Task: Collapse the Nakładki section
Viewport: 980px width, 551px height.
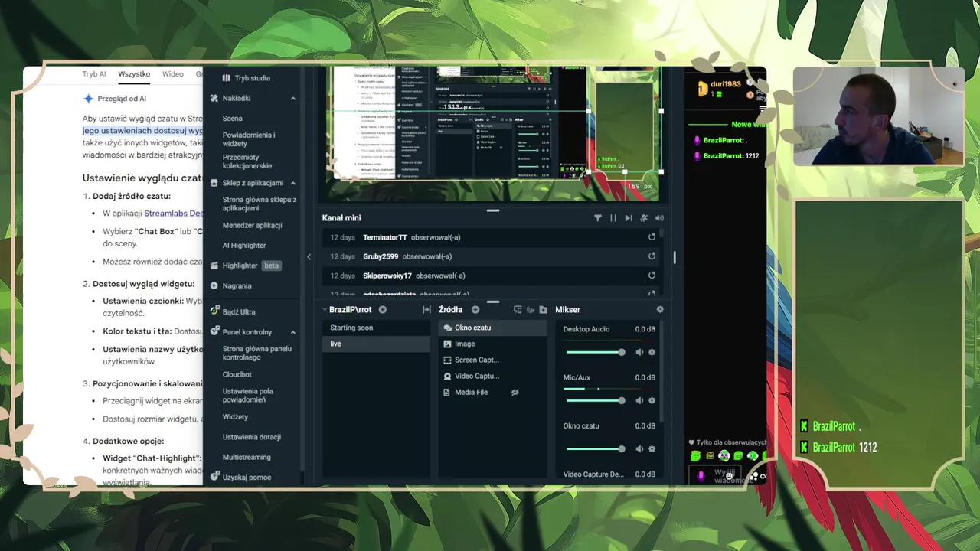Action: 293,98
